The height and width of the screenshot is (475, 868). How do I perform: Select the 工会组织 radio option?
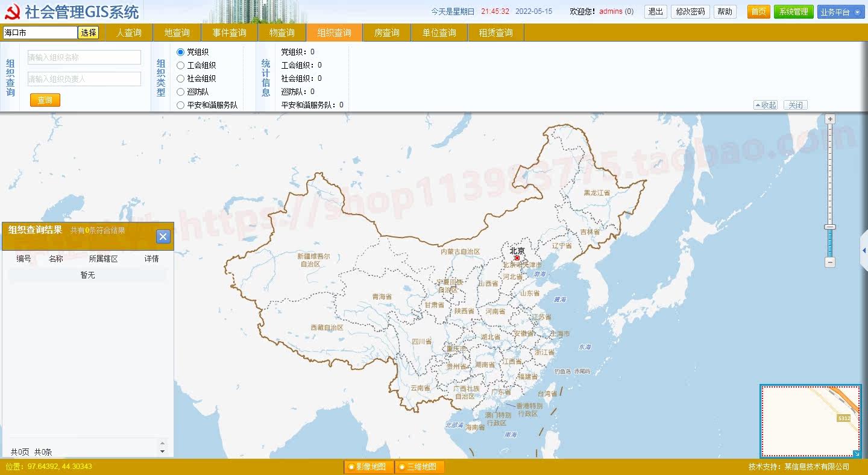[180, 65]
